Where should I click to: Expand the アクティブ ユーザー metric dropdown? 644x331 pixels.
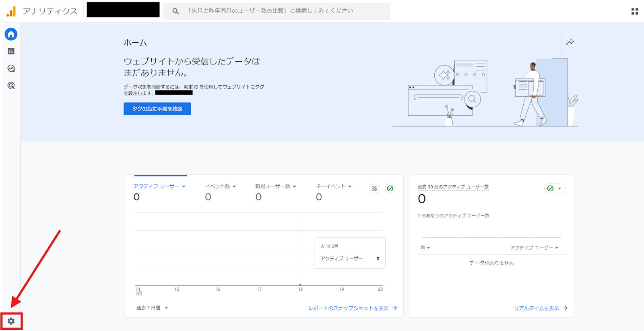184,186
